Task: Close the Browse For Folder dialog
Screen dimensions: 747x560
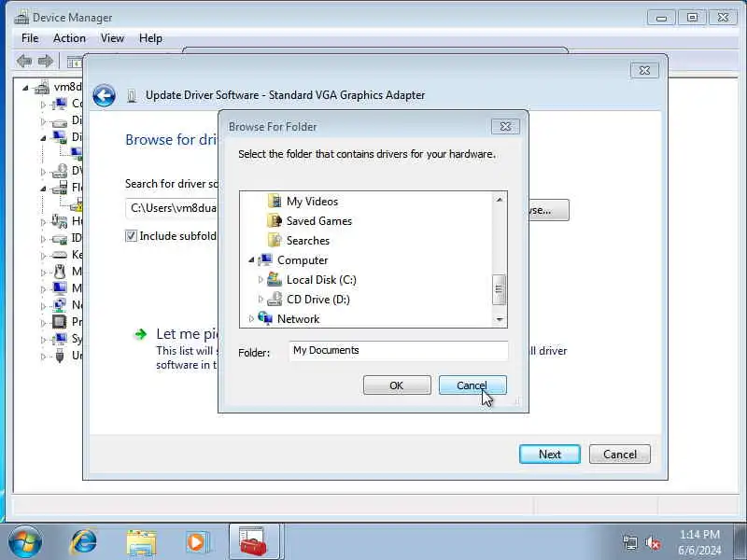Action: point(505,127)
